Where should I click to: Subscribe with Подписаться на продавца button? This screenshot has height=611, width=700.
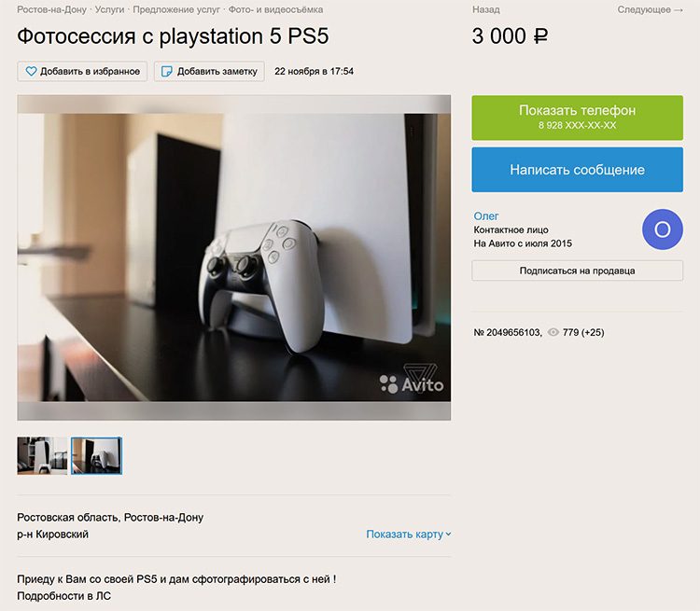coord(577,271)
